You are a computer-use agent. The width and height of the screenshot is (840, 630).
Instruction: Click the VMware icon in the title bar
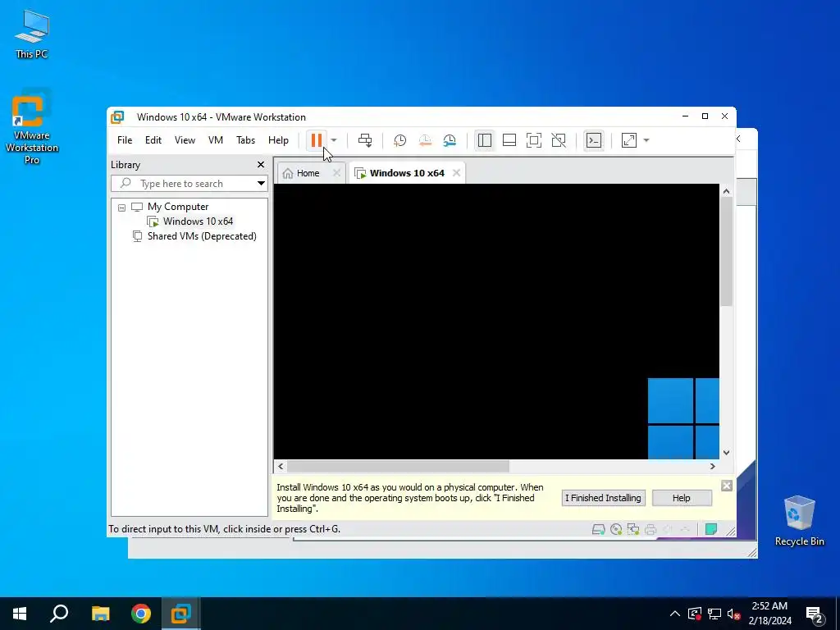(x=117, y=117)
